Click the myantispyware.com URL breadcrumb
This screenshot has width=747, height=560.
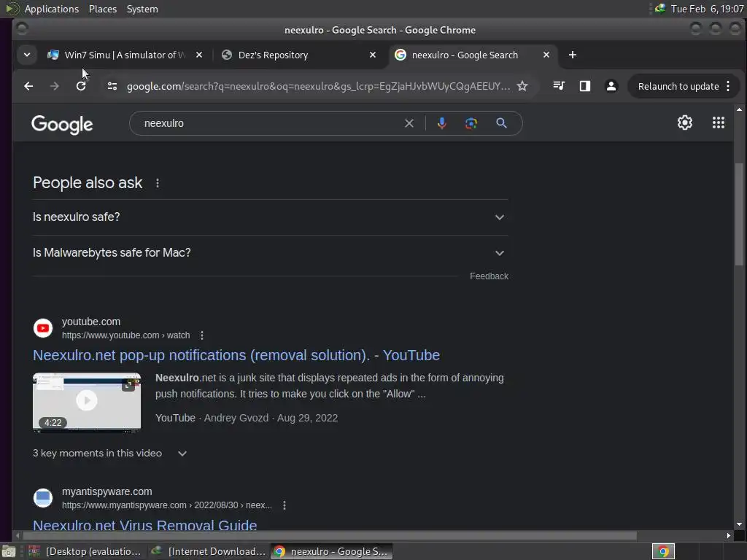coord(167,505)
